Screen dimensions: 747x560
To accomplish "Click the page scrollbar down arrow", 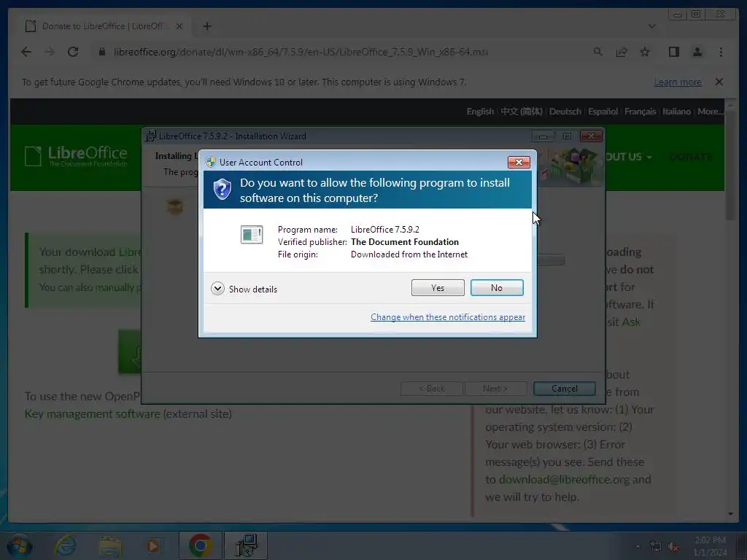I will coord(731,514).
